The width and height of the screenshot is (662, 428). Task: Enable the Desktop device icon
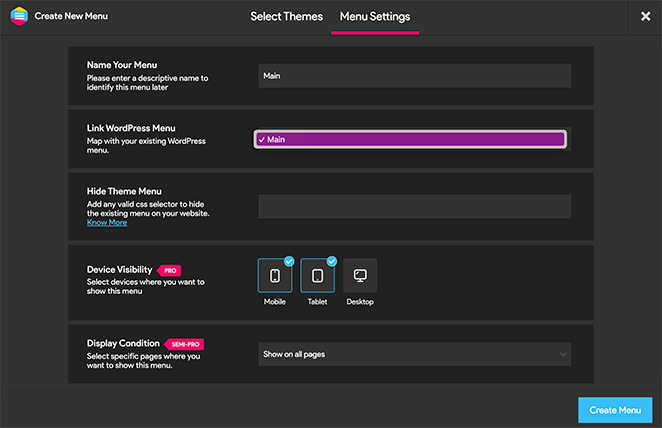[x=360, y=275]
